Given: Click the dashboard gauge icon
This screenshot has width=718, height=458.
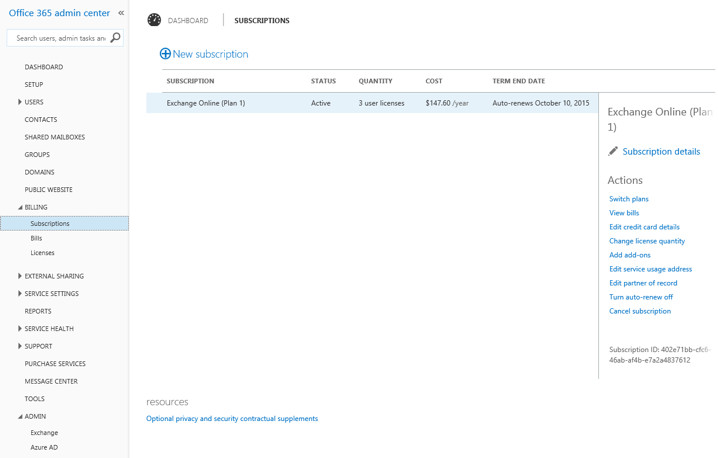Looking at the screenshot, I should (x=154, y=20).
